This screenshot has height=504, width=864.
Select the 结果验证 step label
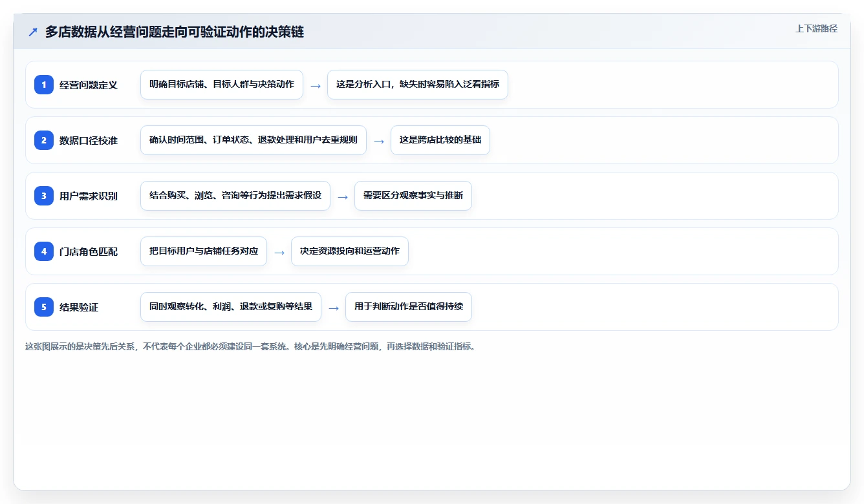79,307
